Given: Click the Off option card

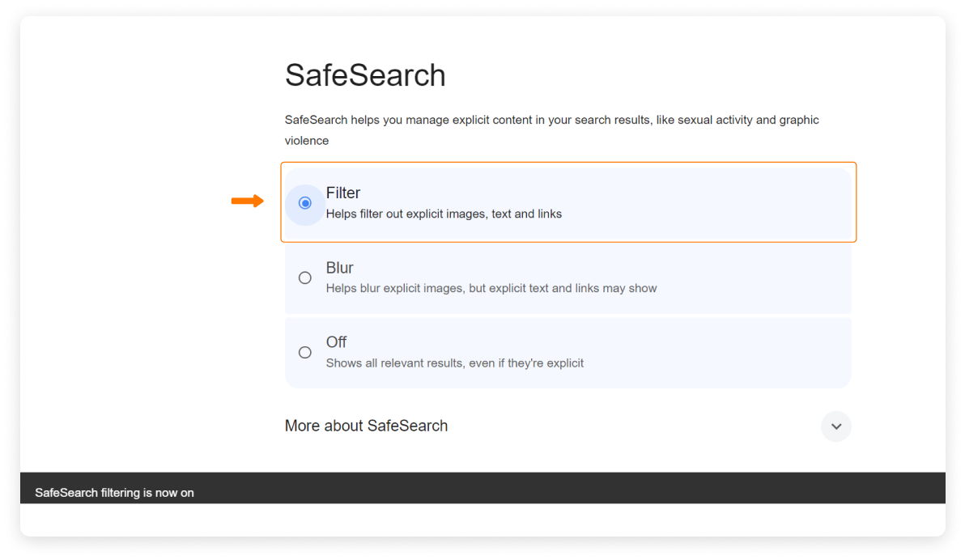Looking at the screenshot, I should [x=567, y=352].
